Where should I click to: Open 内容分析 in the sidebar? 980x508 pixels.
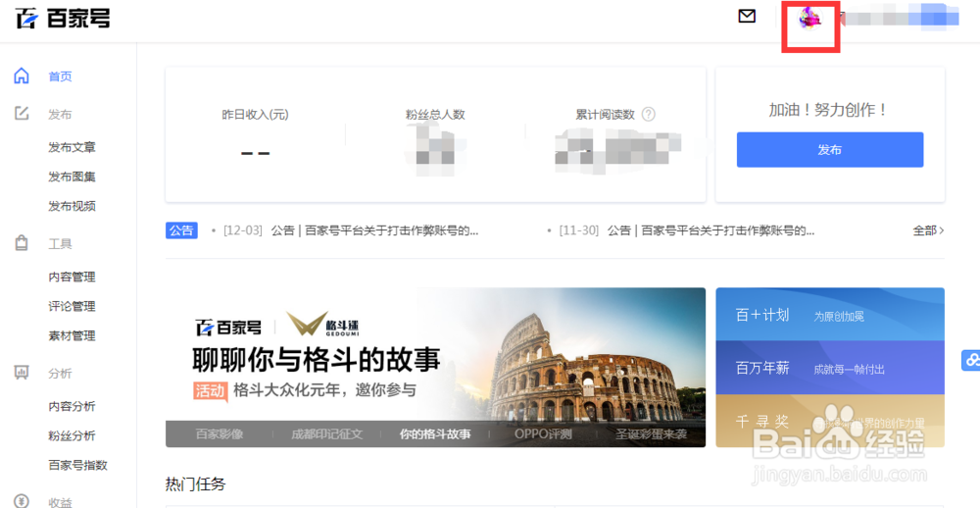click(x=72, y=407)
